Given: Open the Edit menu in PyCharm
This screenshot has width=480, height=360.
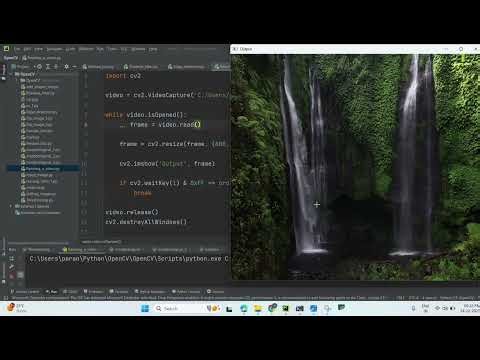Looking at the screenshot, I should click(x=27, y=49).
